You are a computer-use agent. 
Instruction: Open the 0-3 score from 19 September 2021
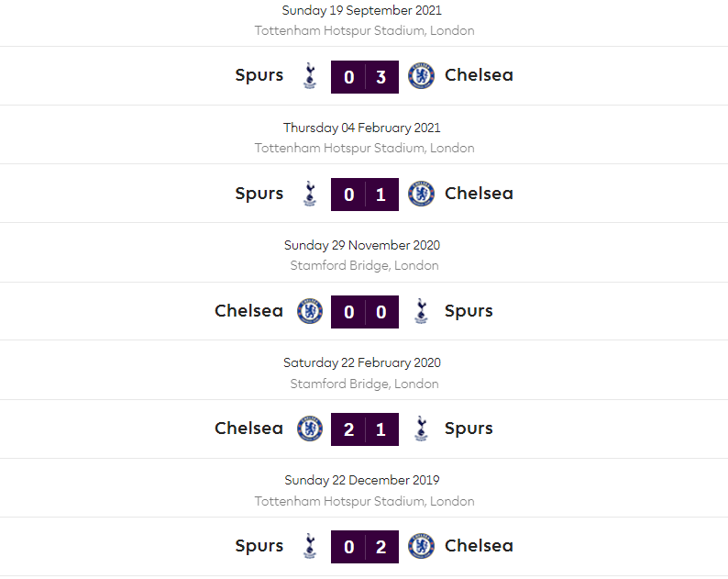365,76
